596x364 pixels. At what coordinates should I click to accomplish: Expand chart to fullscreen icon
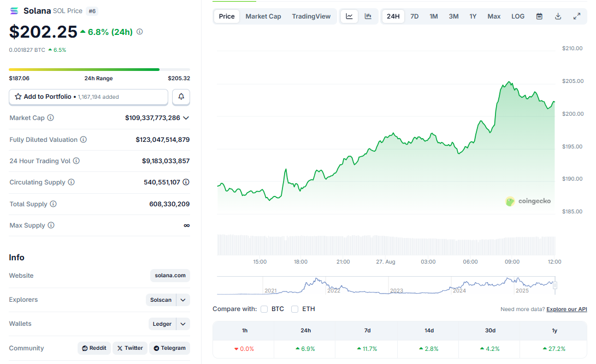tap(577, 16)
